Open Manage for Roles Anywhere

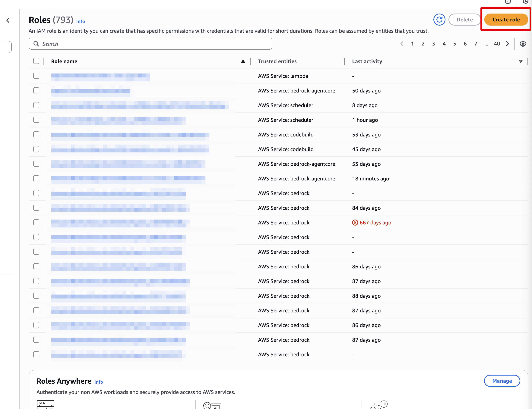[x=502, y=381]
